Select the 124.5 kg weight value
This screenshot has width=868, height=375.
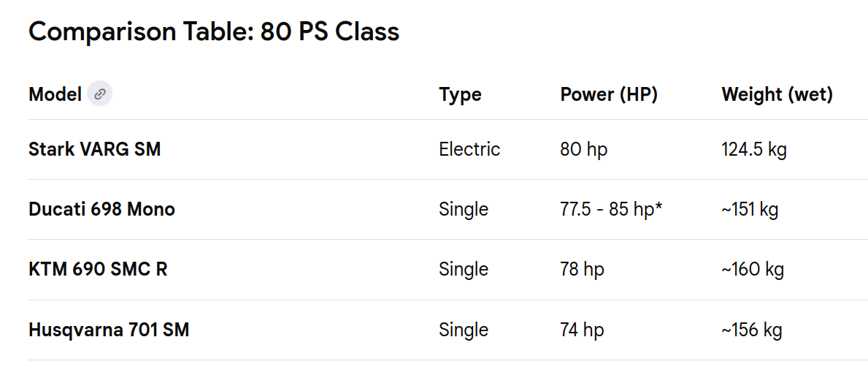click(x=754, y=149)
